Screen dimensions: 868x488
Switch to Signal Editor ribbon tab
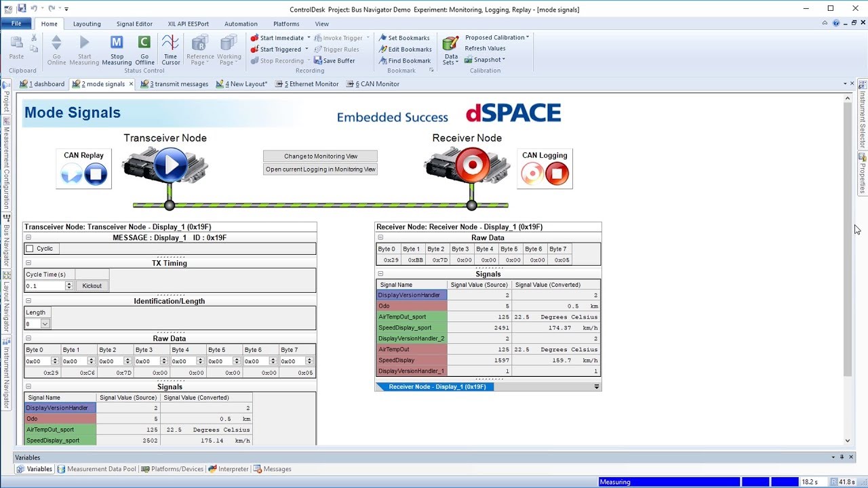(134, 24)
